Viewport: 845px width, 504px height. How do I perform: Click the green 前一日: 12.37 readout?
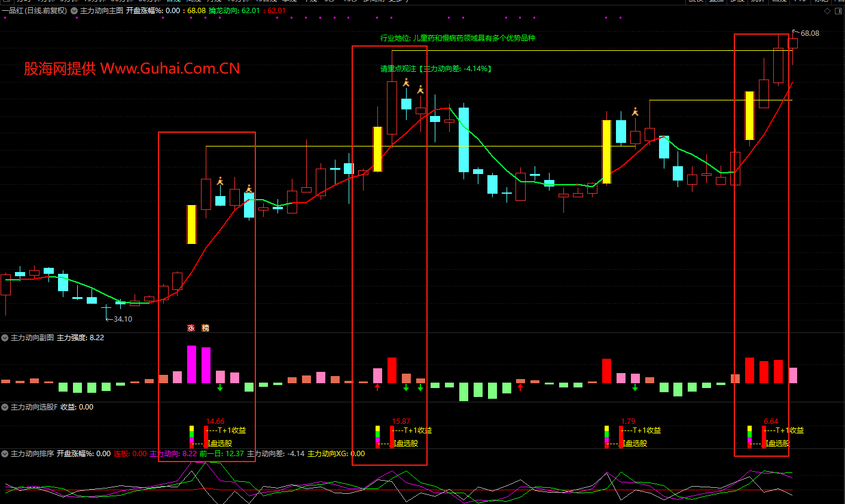point(222,454)
